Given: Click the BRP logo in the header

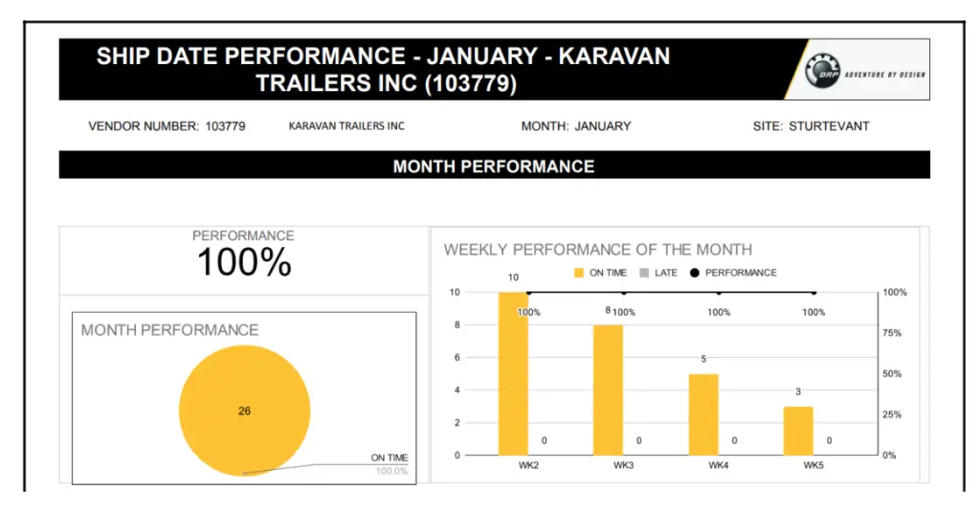Looking at the screenshot, I should [821, 72].
